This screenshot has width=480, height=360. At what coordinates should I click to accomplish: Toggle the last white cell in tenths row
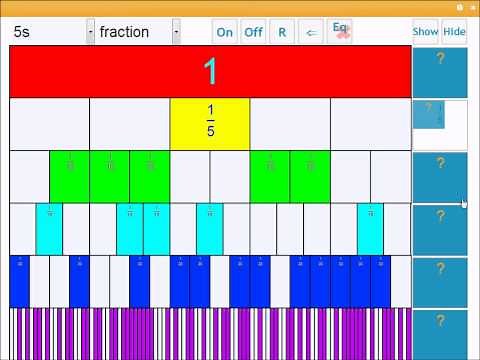[x=391, y=177]
